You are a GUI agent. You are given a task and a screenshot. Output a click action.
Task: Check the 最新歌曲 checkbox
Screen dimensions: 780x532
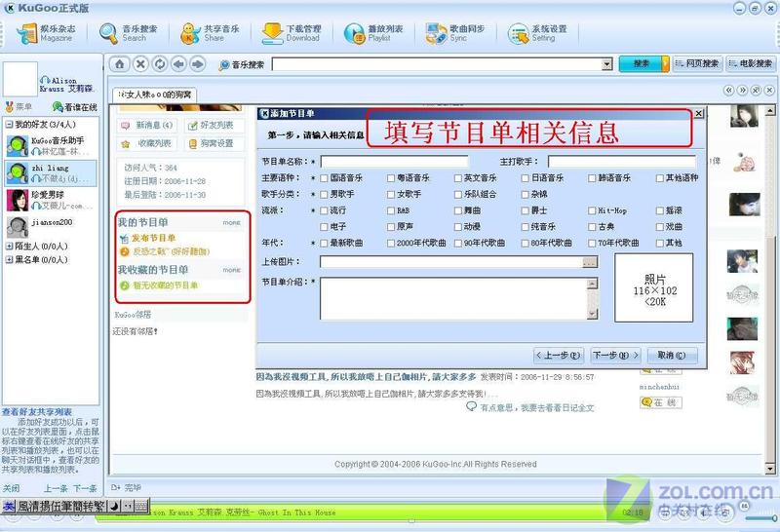324,244
